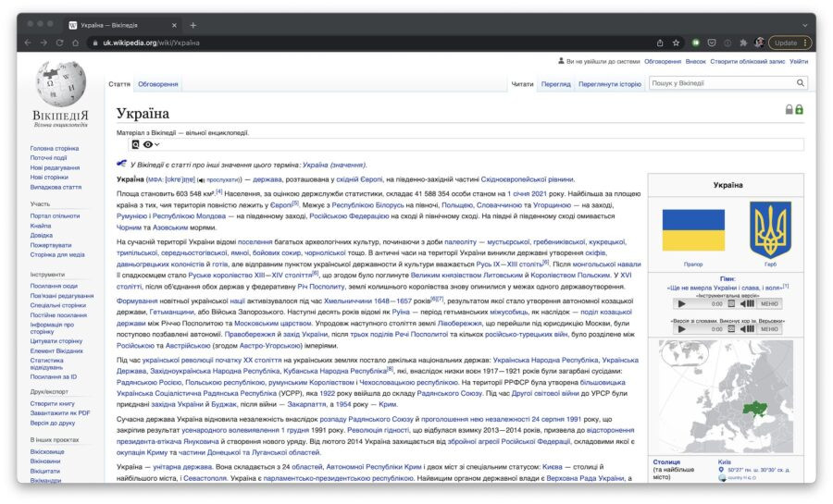Open Випадкова стаття in the sidebar
The width and height of the screenshot is (833, 504).
56,188
